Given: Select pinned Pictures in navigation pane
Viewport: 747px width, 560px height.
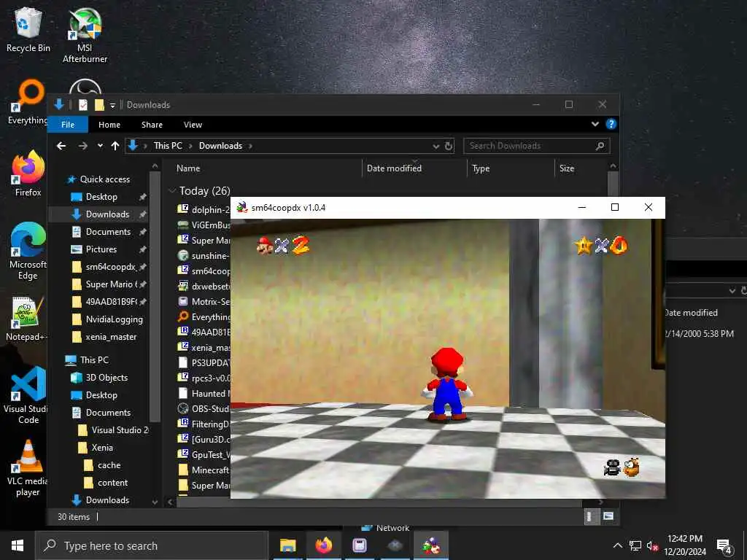Looking at the screenshot, I should tap(101, 249).
